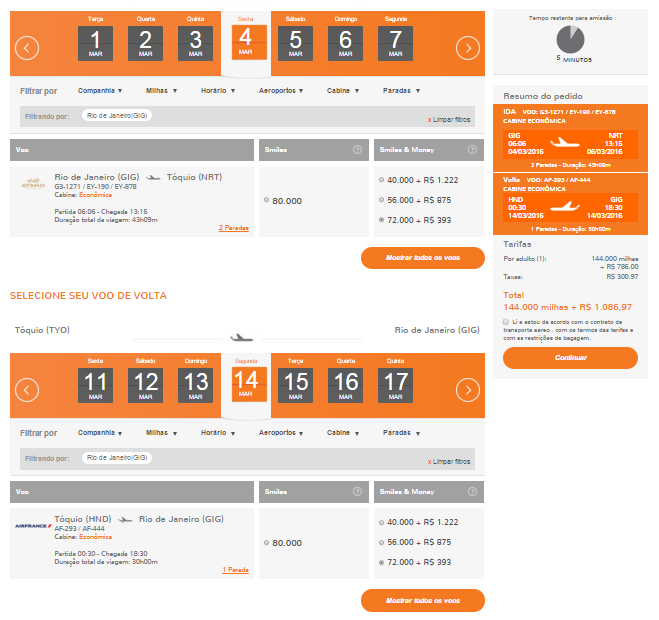
Task: Select Terça 15 MAR return date
Action: click(294, 386)
